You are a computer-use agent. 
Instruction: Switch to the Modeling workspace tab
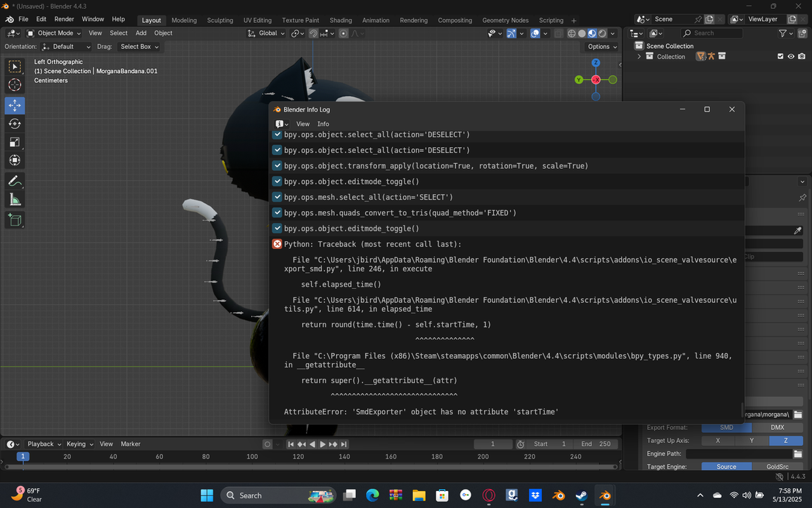click(x=184, y=20)
